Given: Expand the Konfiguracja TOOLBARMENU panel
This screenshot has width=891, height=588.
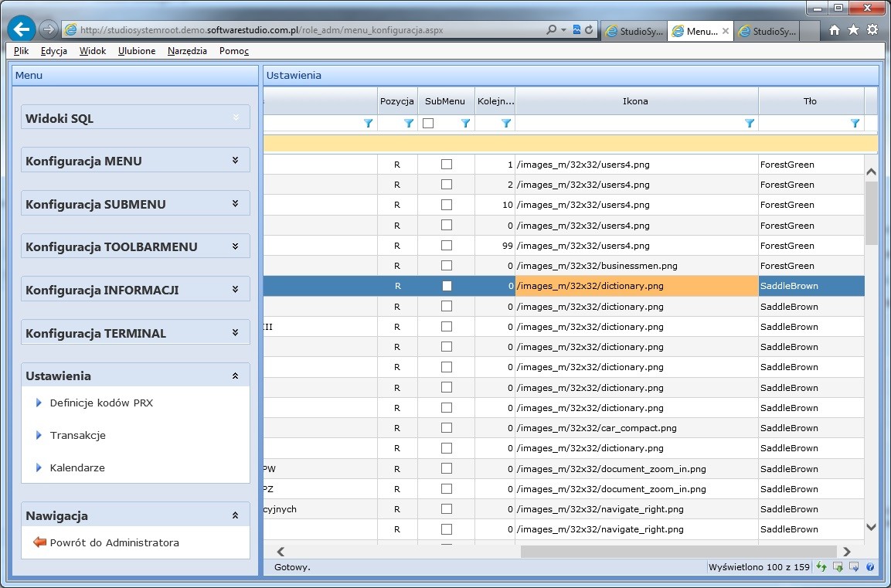Looking at the screenshot, I should [x=235, y=246].
